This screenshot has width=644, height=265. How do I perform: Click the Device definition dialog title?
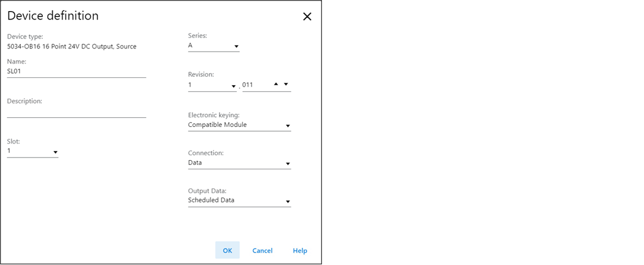[53, 16]
